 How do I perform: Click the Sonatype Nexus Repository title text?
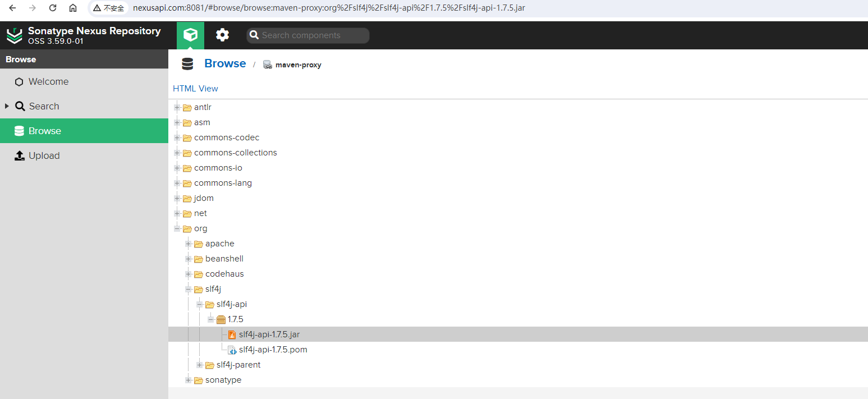[x=94, y=31]
